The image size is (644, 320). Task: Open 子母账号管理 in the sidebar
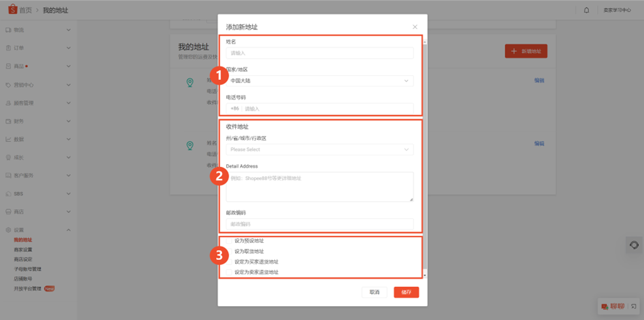[28, 269]
